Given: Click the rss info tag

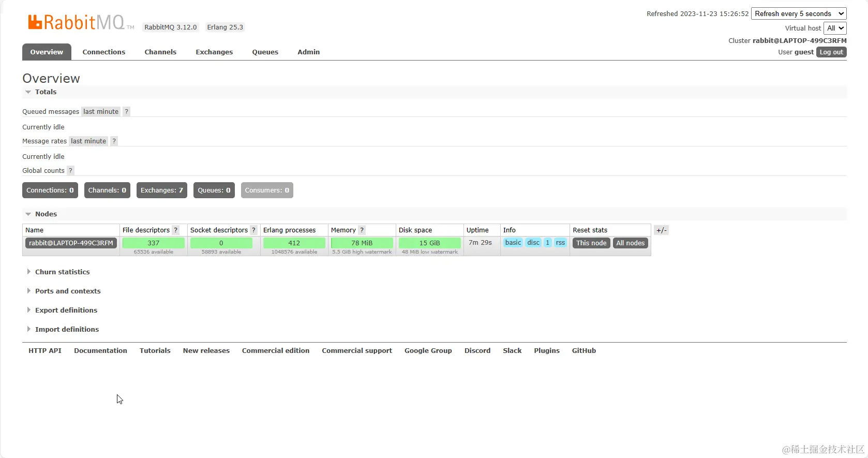Looking at the screenshot, I should tap(560, 242).
